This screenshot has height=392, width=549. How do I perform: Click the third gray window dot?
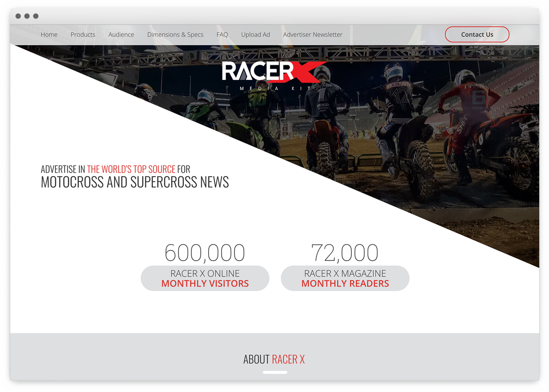pyautogui.click(x=36, y=16)
